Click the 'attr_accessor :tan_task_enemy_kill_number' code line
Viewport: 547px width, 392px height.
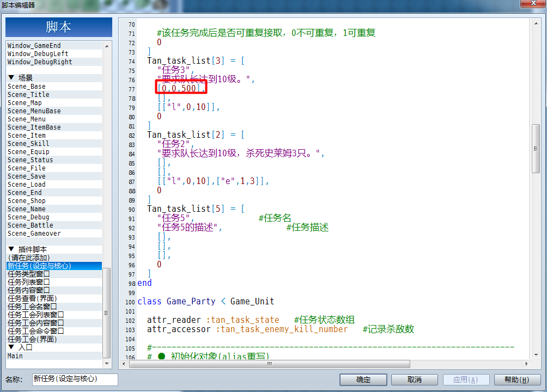(247, 329)
